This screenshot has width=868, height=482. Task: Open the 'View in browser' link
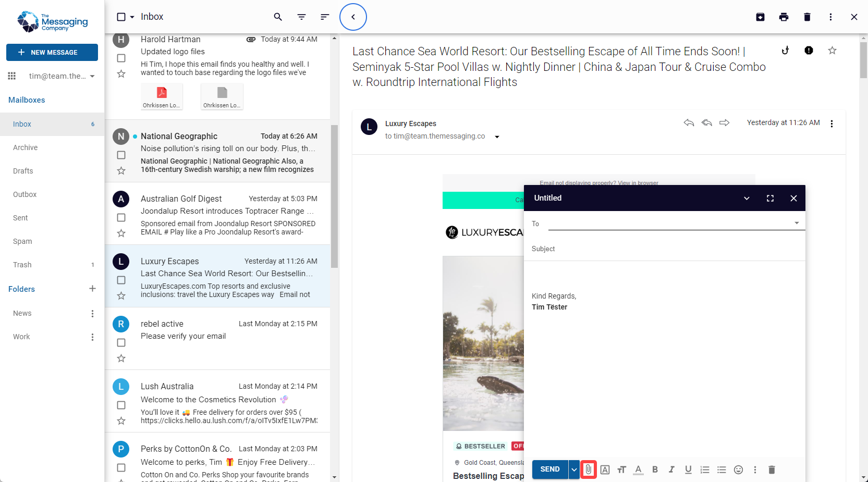coord(637,183)
